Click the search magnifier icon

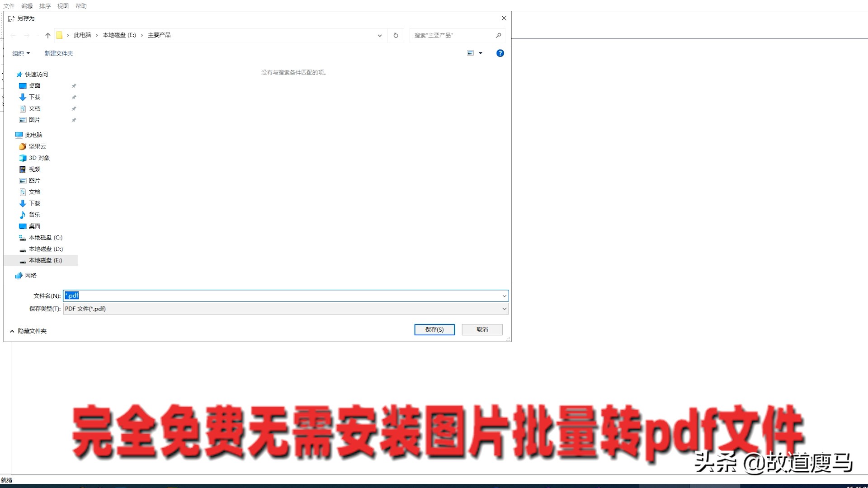coord(499,35)
